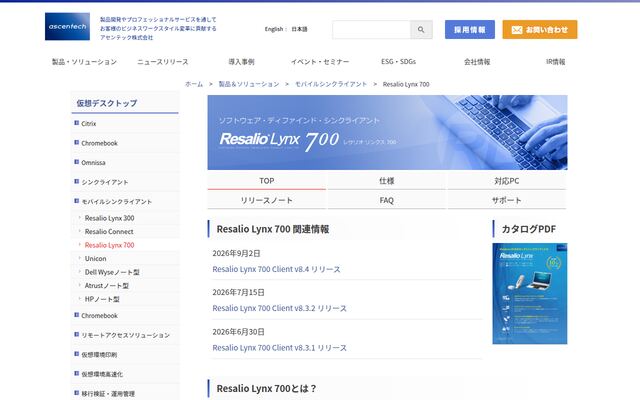Open Resalio Lynx 700 Client v8.4 リリース link
The height and width of the screenshot is (400, 640).
tap(276, 269)
